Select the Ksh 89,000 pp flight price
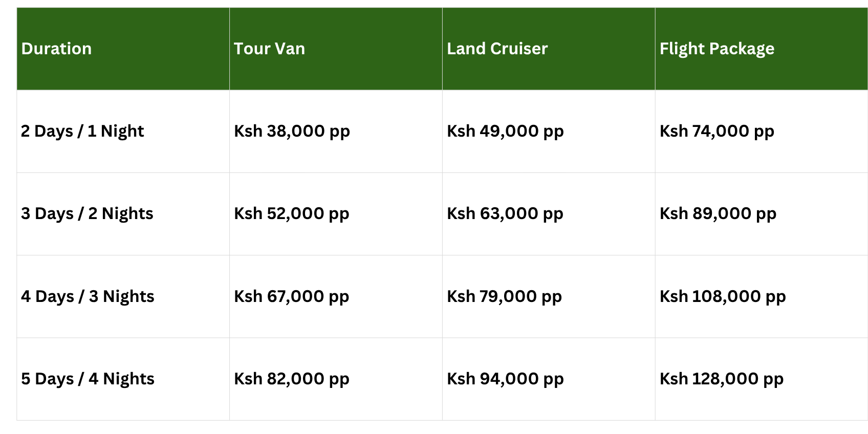 [x=718, y=213]
